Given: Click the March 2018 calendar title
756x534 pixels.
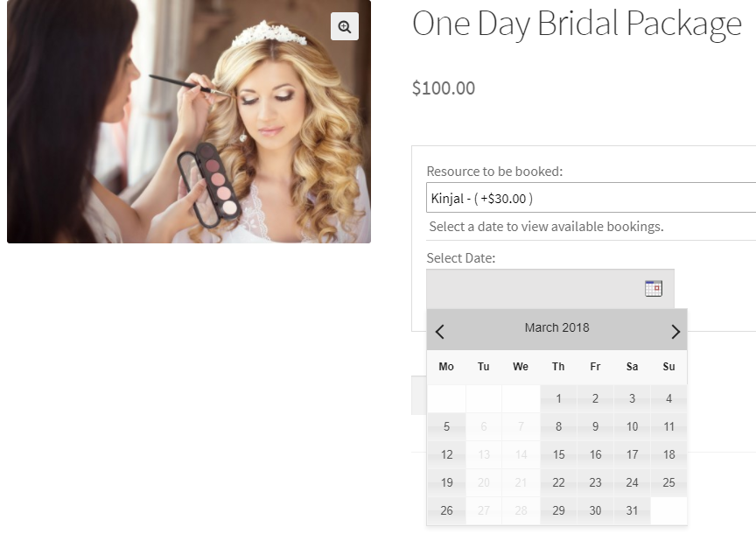Looking at the screenshot, I should [556, 327].
